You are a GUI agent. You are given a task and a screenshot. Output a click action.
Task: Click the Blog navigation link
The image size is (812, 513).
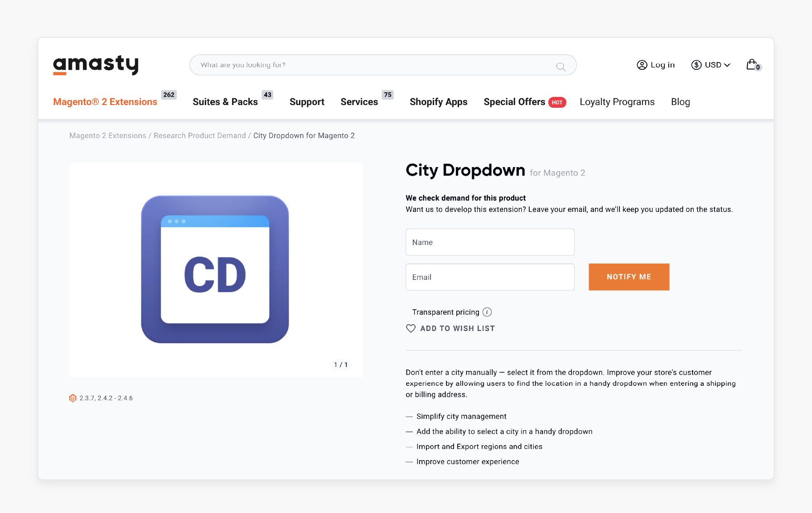pyautogui.click(x=680, y=102)
